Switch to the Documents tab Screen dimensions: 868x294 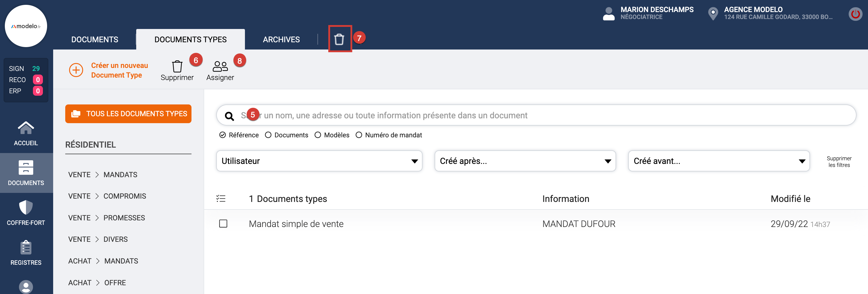pos(95,40)
